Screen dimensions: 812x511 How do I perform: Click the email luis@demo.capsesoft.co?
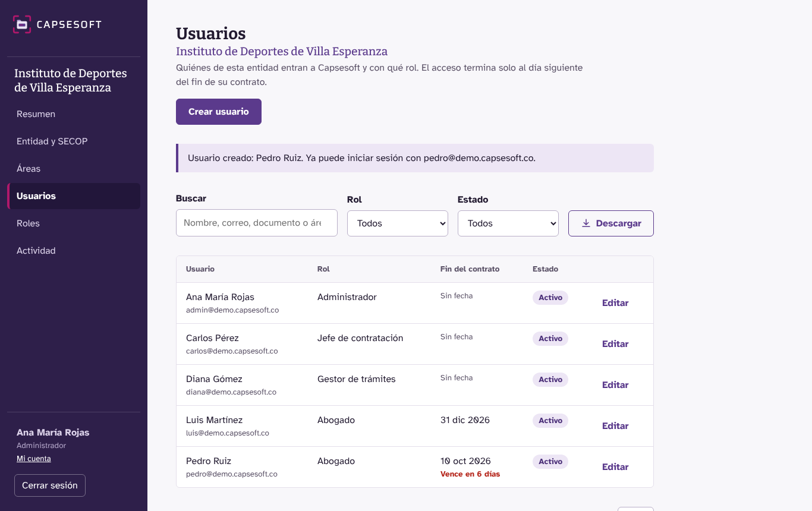pos(228,433)
